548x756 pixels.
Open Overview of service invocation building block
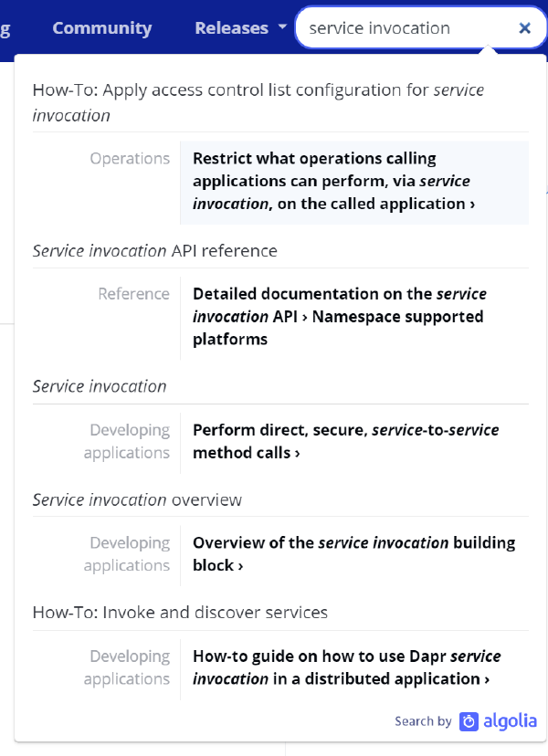[354, 554]
